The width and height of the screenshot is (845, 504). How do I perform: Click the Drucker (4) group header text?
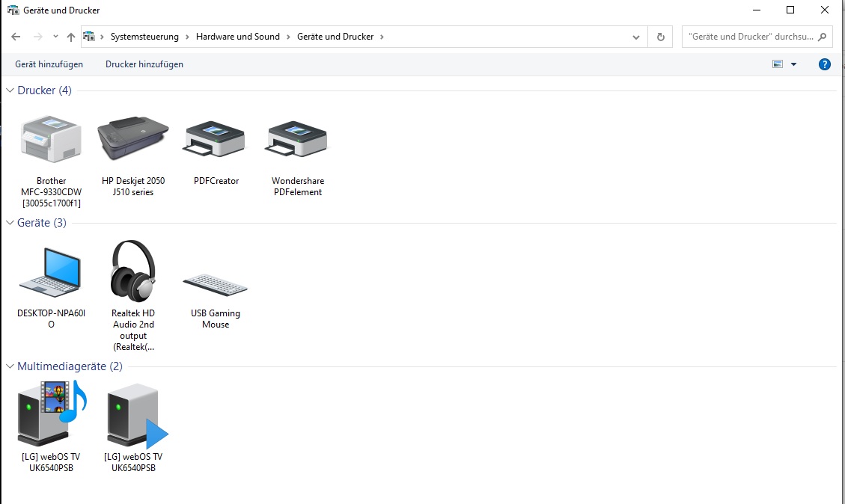tap(44, 90)
